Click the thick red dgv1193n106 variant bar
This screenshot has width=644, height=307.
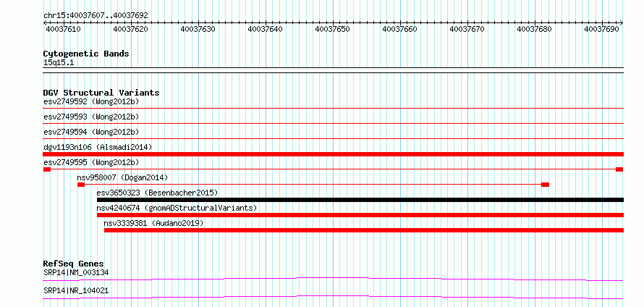[x=333, y=154]
